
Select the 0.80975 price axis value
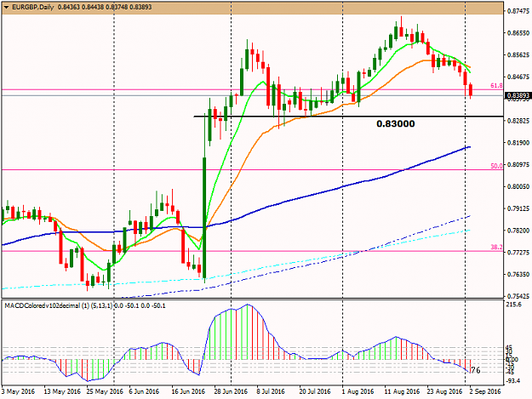[518, 165]
